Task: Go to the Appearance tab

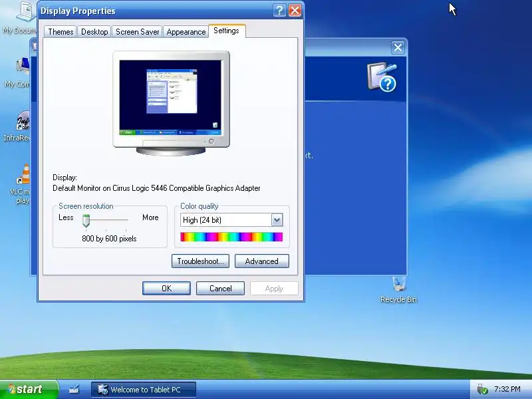Action: click(x=186, y=32)
